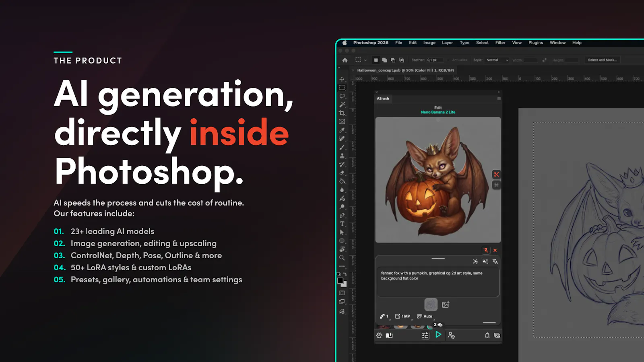Select the Type tool
This screenshot has width=644, height=362.
[x=342, y=224]
